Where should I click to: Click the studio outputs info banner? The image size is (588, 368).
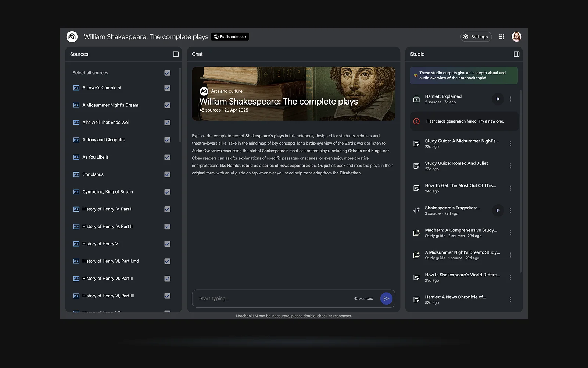(x=464, y=75)
